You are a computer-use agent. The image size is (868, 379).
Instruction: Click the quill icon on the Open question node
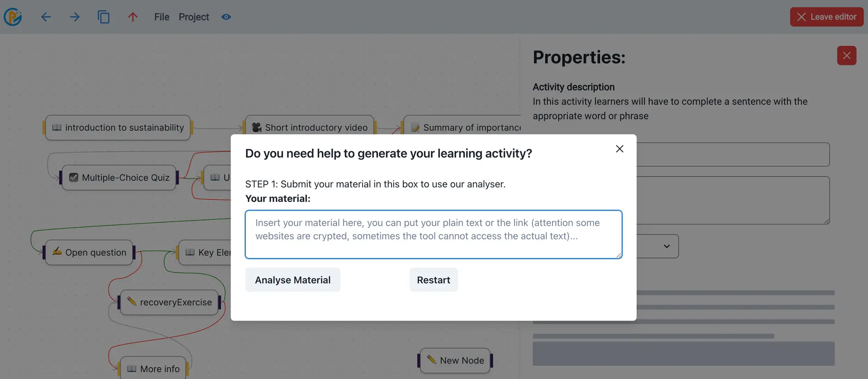pyautogui.click(x=56, y=252)
